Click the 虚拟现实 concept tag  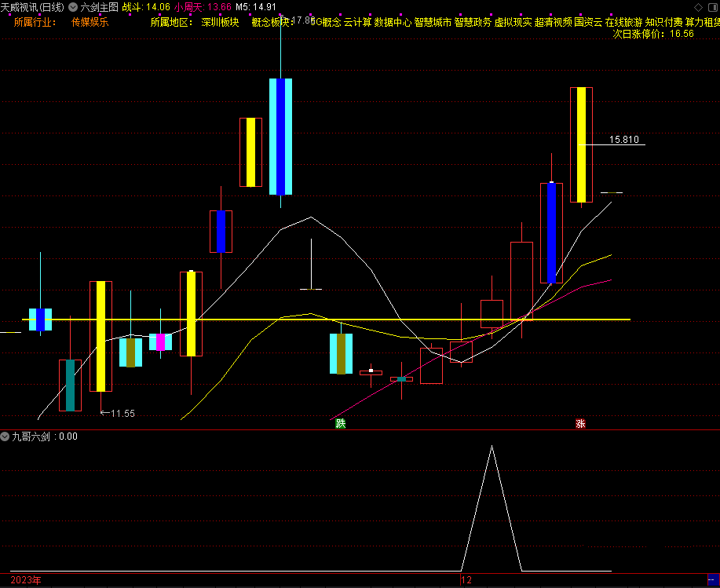(513, 22)
